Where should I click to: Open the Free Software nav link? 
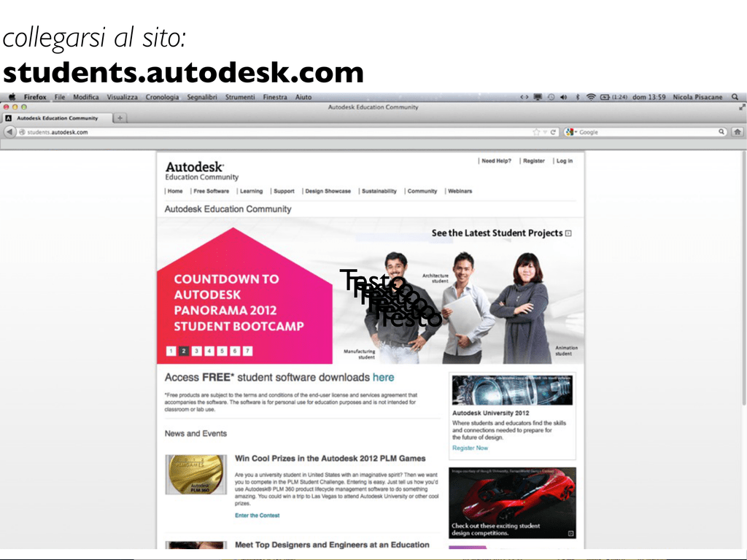click(x=211, y=191)
